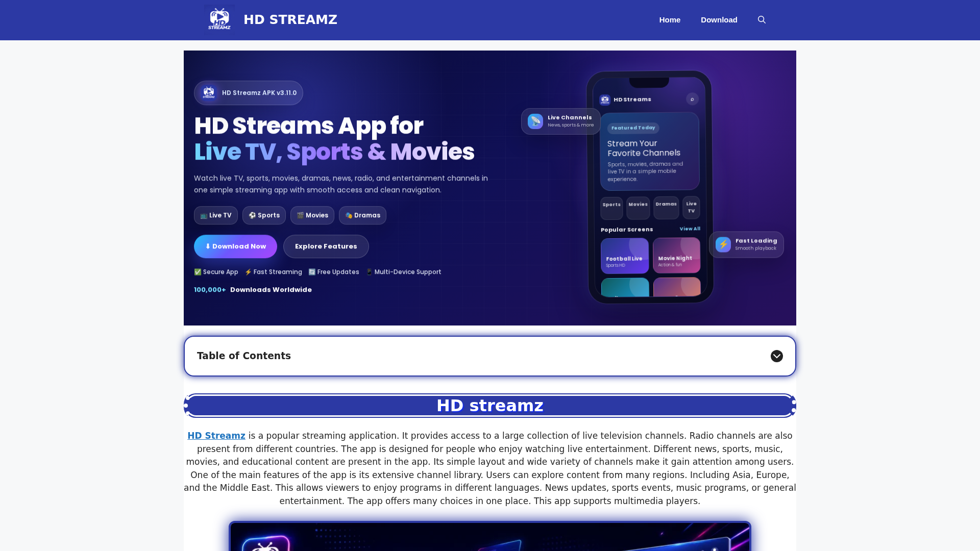Select the Movies tag chip
Image resolution: width=980 pixels, height=551 pixels.
[x=312, y=215]
